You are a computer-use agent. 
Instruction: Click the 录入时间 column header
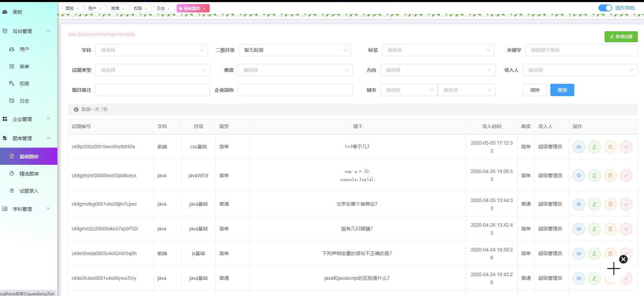click(492, 126)
